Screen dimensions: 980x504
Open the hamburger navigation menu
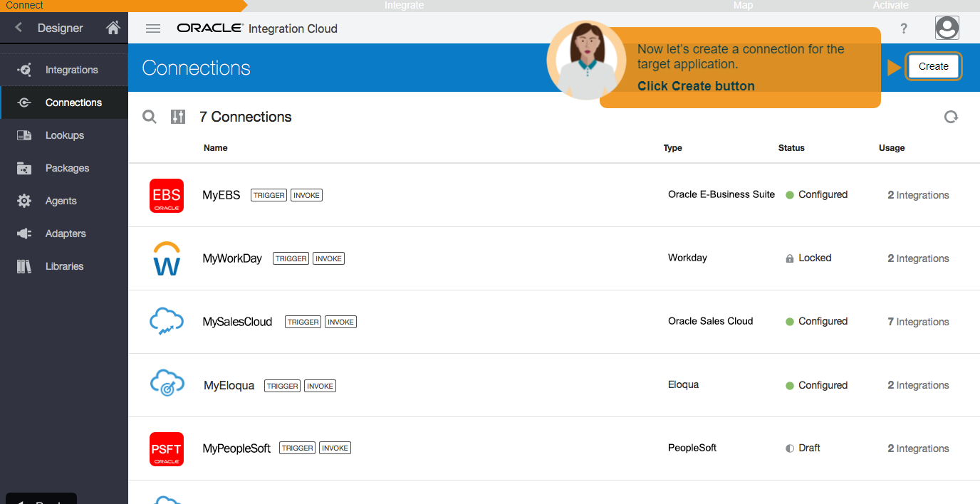[152, 28]
